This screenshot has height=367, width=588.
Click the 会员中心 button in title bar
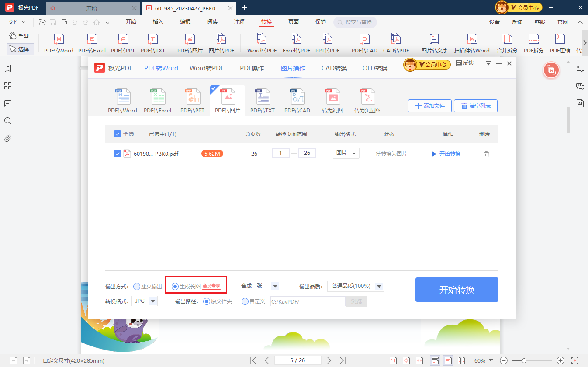tap(519, 7)
